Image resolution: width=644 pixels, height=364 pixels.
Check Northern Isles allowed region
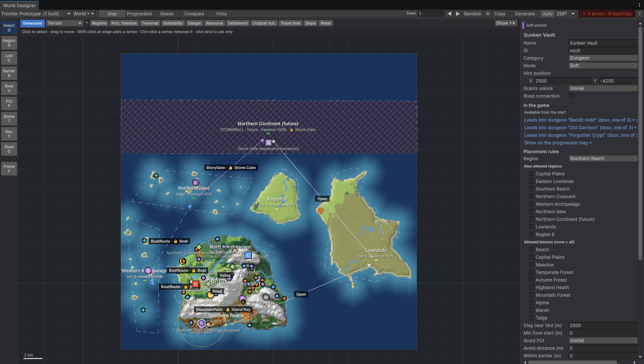click(x=531, y=212)
